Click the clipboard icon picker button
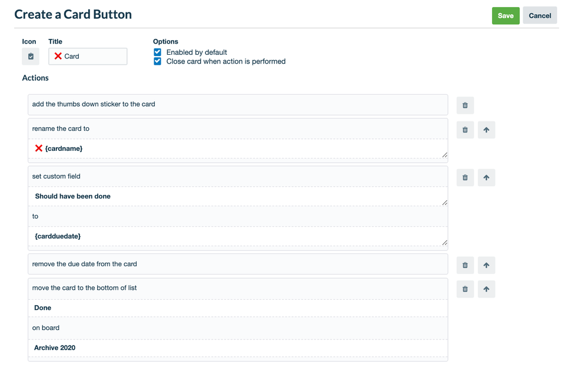588x370 pixels. pos(31,57)
